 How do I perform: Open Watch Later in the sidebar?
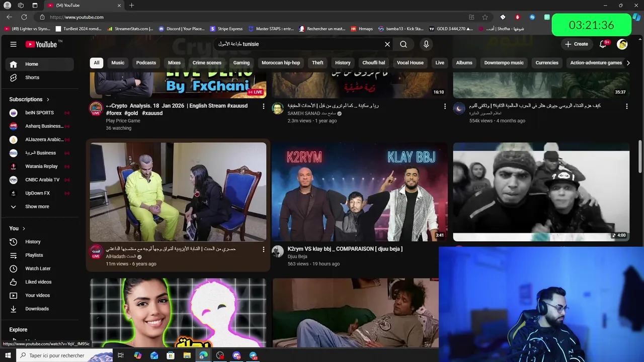click(x=40, y=268)
